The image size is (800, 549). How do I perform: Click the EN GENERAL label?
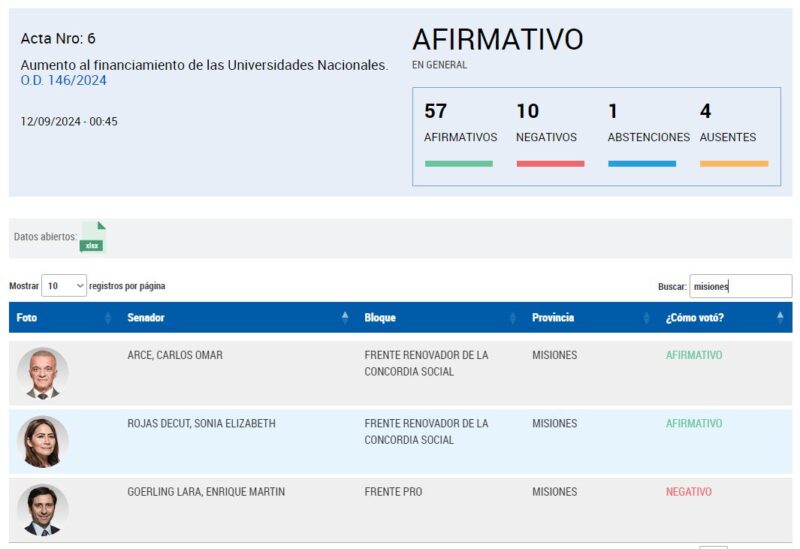(x=439, y=65)
